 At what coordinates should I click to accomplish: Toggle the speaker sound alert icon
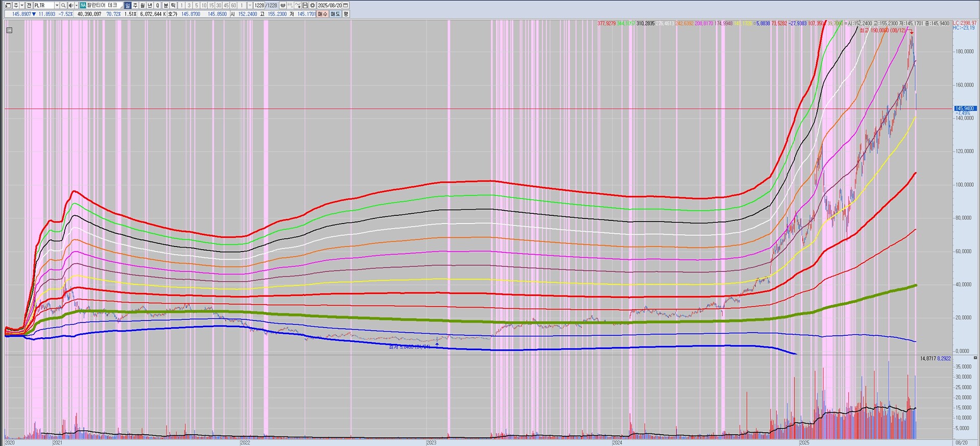[x=70, y=5]
